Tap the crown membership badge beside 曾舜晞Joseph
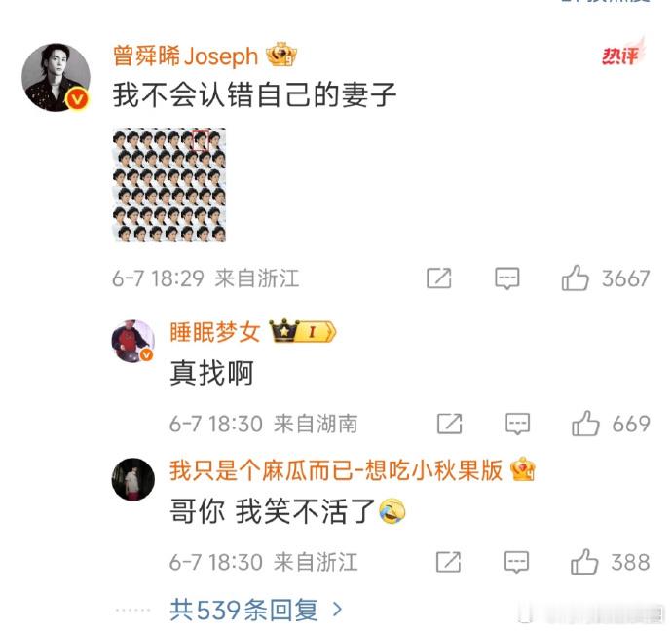 click(281, 55)
